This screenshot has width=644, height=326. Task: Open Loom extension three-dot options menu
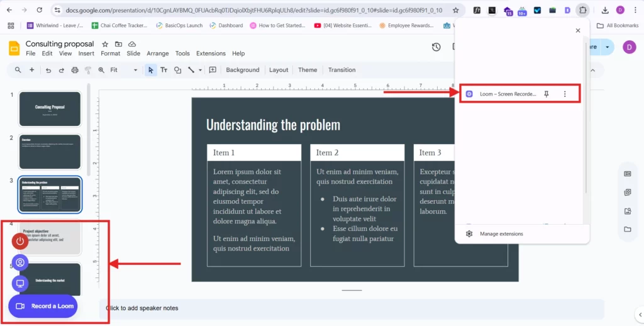[x=565, y=94]
